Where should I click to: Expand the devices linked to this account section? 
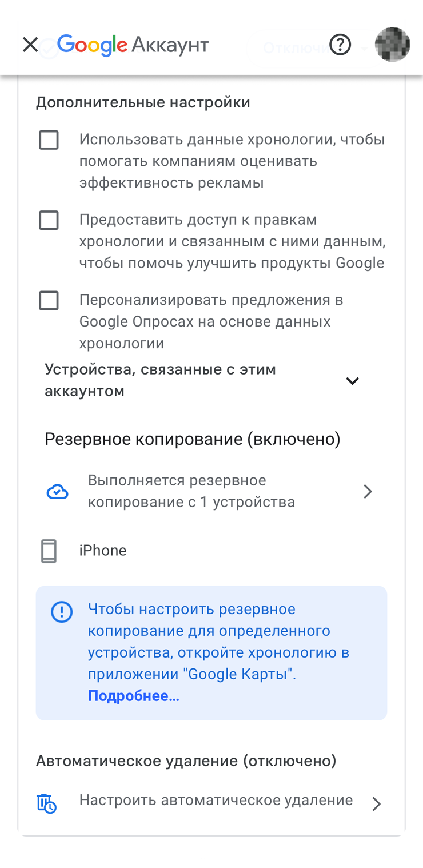coord(352,381)
